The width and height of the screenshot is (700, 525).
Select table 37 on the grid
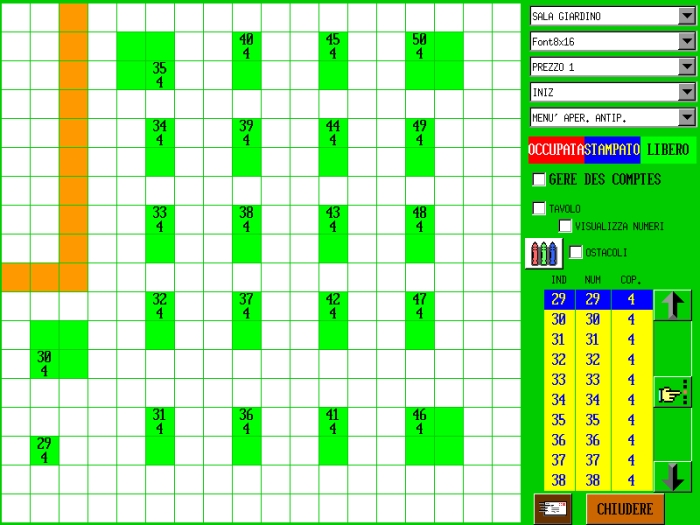pyautogui.click(x=246, y=321)
